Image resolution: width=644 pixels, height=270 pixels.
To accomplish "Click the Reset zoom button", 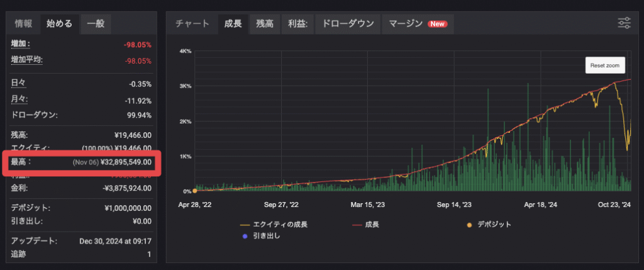I will [x=605, y=65].
